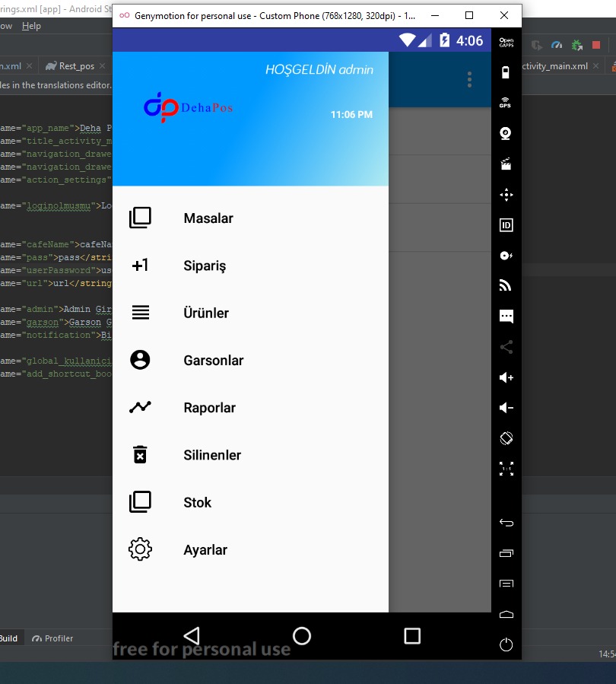Open the three-dot overflow menu
616x684 pixels.
click(x=469, y=80)
